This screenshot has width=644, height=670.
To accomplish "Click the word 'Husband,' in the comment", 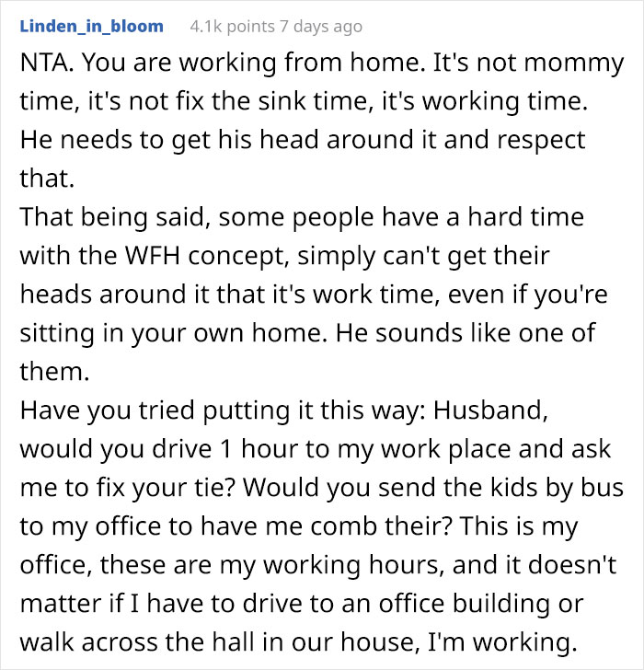I will (x=490, y=410).
